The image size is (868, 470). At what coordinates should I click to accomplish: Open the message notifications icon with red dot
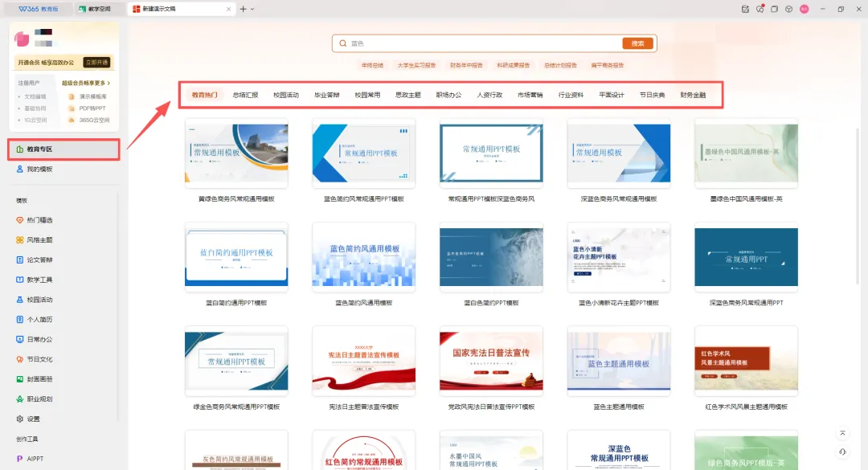click(760, 9)
